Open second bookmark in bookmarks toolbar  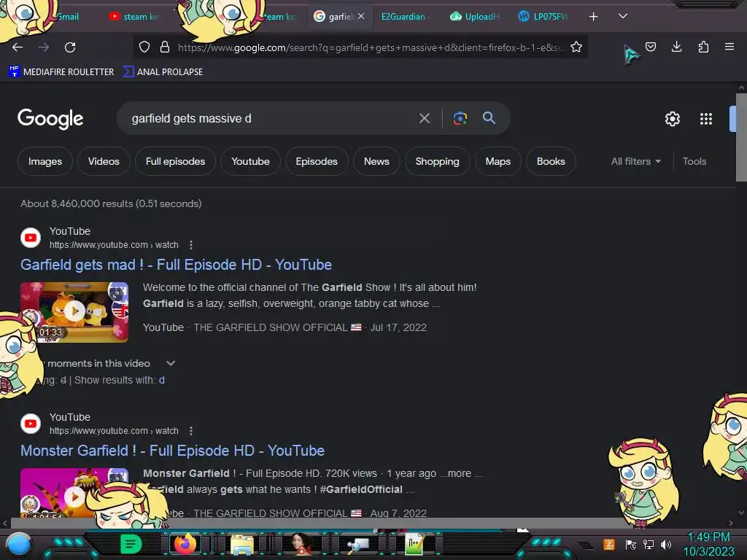(163, 72)
